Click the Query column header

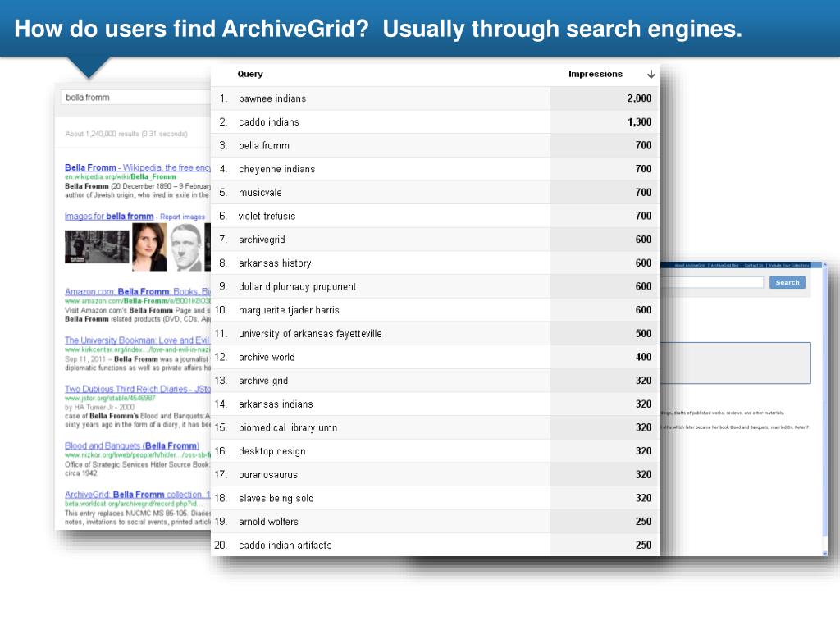coord(250,74)
